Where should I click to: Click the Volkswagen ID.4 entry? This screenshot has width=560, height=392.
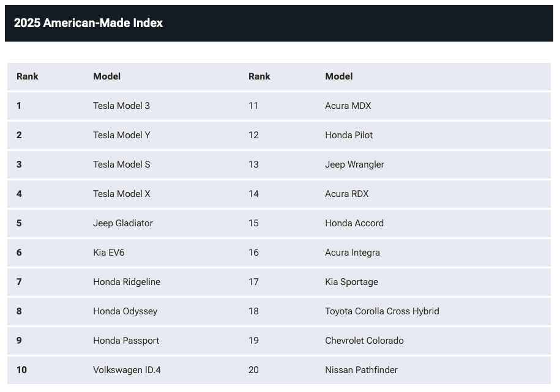point(127,370)
